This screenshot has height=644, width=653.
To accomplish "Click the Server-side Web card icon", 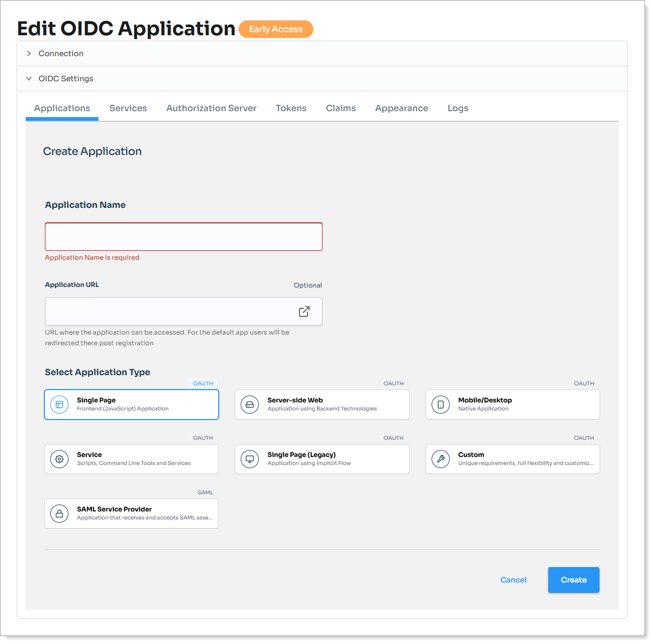I will click(249, 405).
